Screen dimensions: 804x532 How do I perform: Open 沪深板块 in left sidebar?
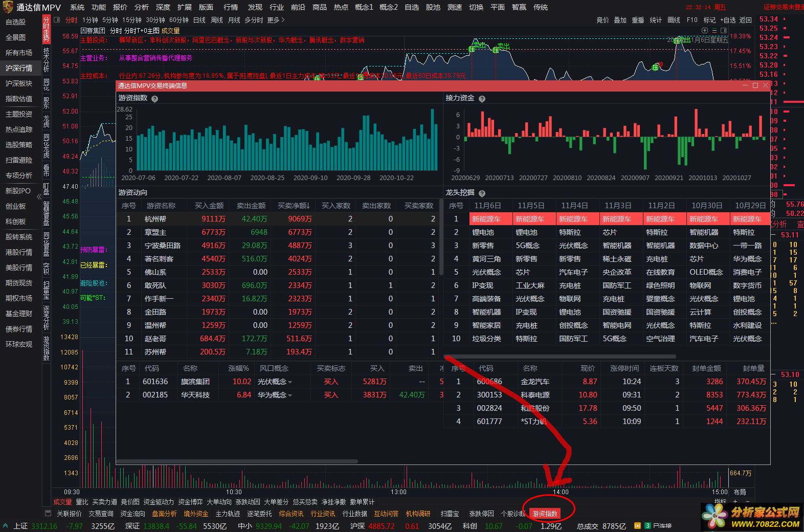click(x=18, y=83)
